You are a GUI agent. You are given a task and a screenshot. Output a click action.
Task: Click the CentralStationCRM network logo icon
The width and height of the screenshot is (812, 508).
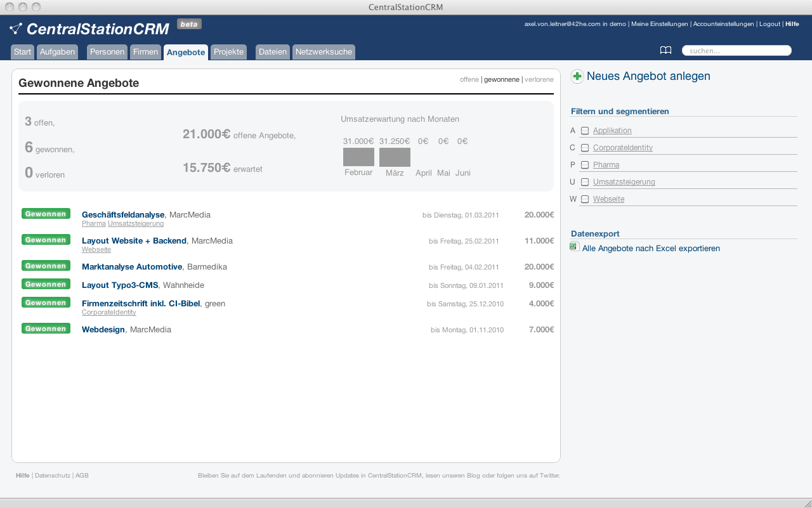coord(16,29)
